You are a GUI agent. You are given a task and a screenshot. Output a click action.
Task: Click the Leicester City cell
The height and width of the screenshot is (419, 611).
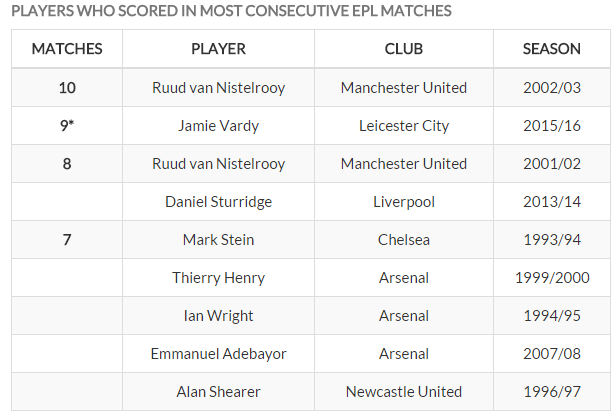pyautogui.click(x=403, y=126)
